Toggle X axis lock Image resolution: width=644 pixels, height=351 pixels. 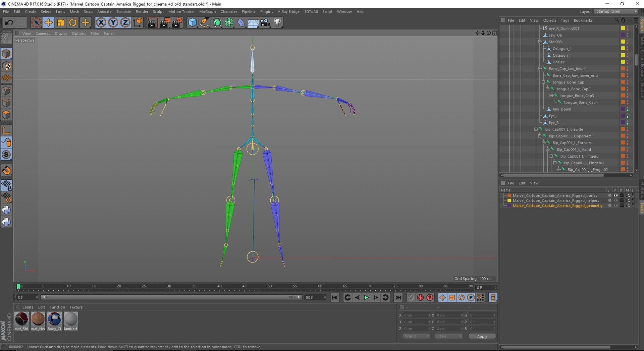coord(101,22)
